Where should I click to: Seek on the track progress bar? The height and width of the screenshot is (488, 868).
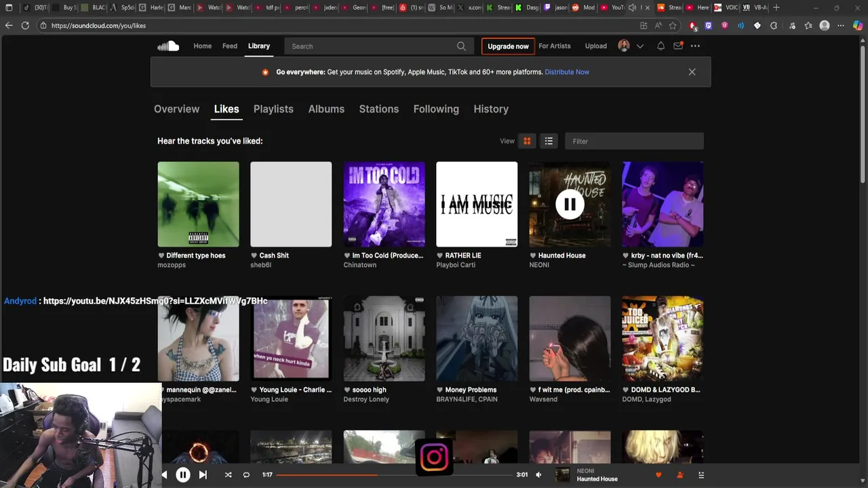[x=395, y=475]
